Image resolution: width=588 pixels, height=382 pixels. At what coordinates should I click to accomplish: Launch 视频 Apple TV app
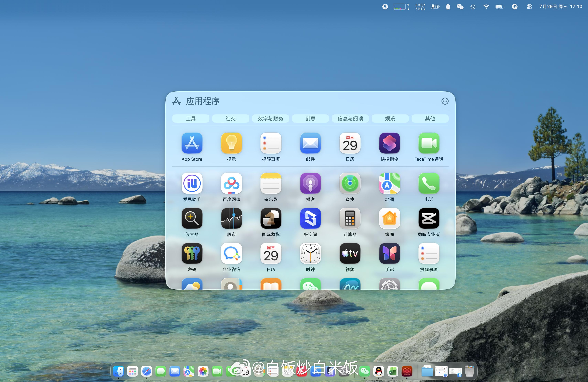[x=350, y=253]
